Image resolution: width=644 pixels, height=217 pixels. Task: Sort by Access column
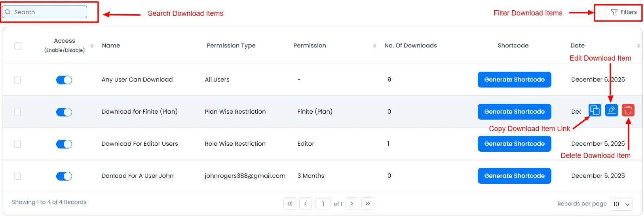click(92, 46)
